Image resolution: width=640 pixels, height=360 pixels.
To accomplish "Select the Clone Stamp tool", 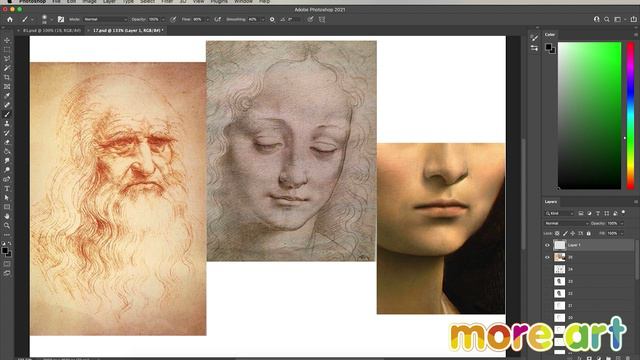I will coord(7,124).
